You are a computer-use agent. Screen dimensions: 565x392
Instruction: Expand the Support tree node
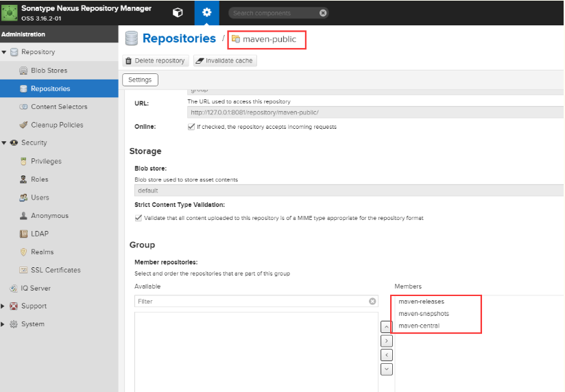tap(3, 306)
